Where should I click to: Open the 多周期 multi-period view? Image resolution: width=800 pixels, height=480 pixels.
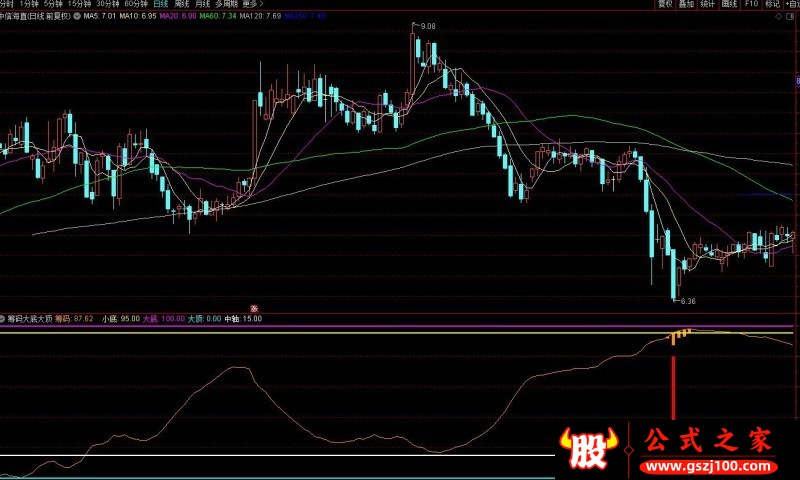[x=226, y=4]
